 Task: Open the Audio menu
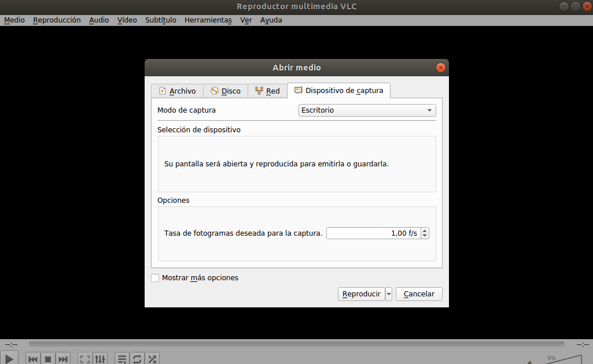[x=99, y=20]
